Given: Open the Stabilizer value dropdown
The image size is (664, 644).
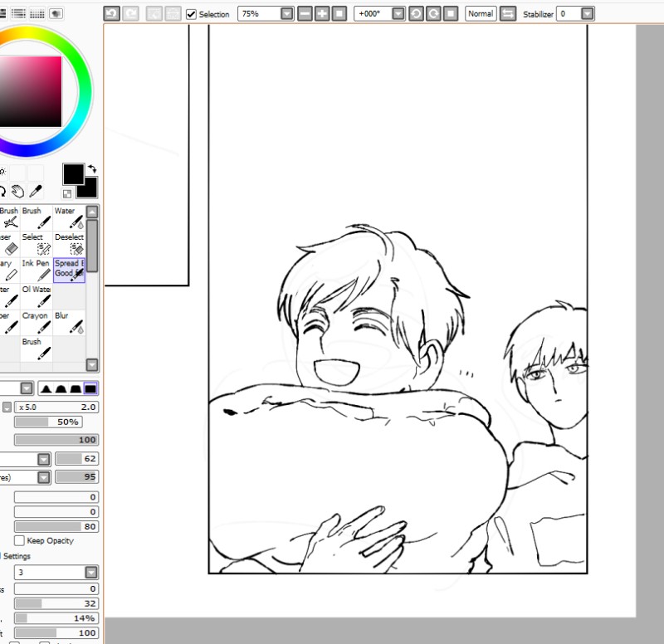Looking at the screenshot, I should pyautogui.click(x=587, y=14).
